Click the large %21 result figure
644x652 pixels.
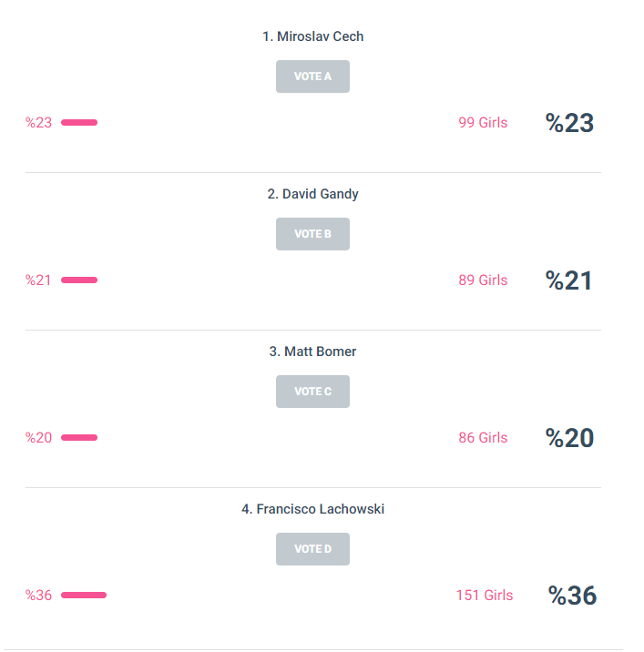(569, 280)
